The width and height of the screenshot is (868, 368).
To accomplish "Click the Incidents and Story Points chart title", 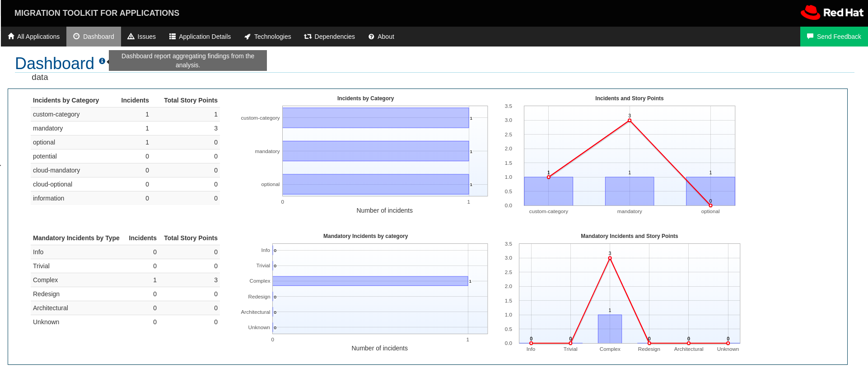I will point(629,98).
